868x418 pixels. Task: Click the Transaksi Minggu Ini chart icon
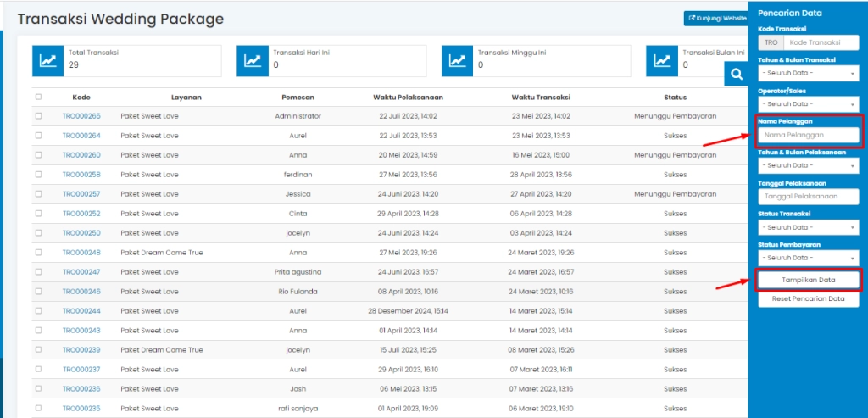coord(458,61)
